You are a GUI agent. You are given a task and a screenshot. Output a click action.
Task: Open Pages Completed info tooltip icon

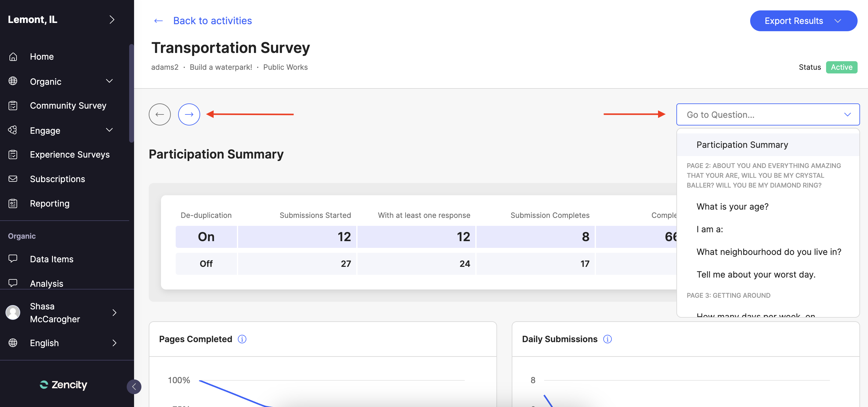(x=242, y=339)
